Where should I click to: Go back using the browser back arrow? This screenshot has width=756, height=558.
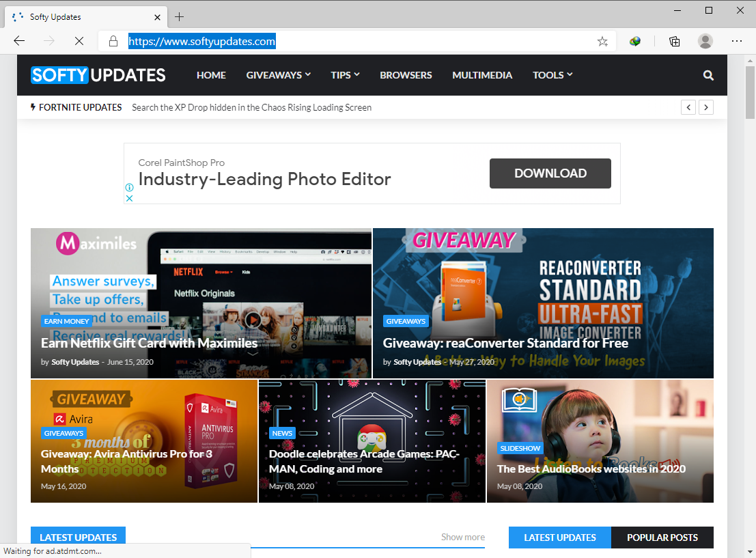pos(19,41)
